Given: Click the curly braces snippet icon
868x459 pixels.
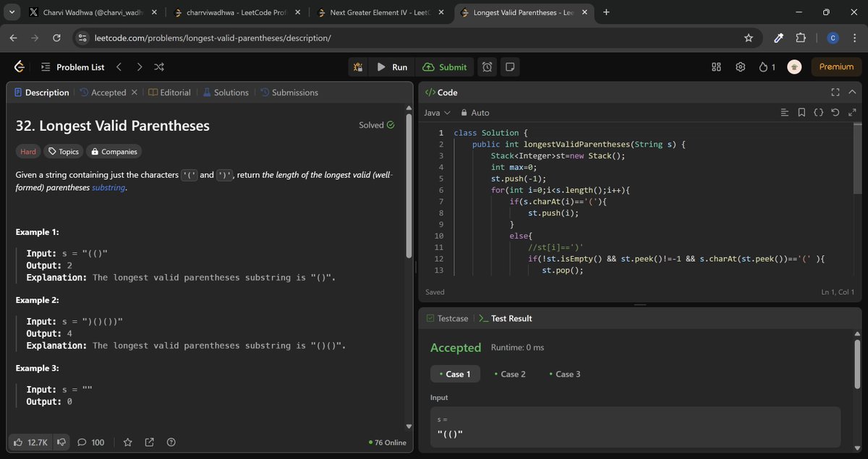Looking at the screenshot, I should [x=818, y=113].
